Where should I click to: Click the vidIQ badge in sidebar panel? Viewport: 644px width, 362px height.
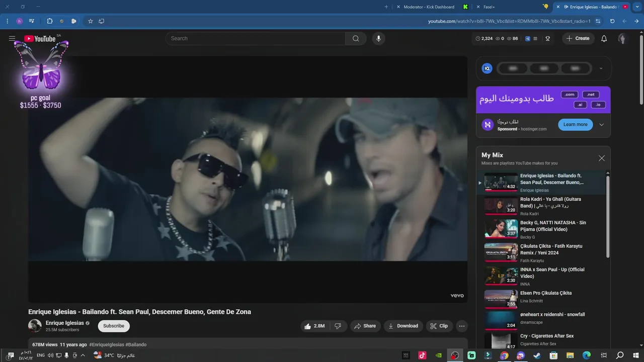[x=487, y=68]
